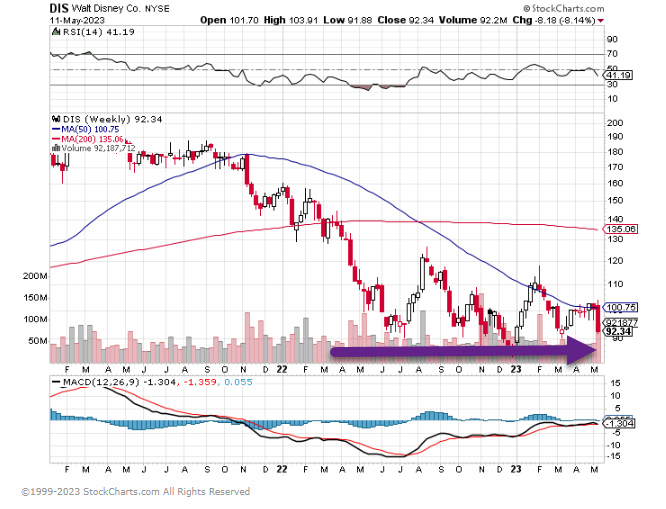Click the Close 92.34 value in the header
Image resolution: width=666 pixels, height=509 pixels.
[406, 20]
